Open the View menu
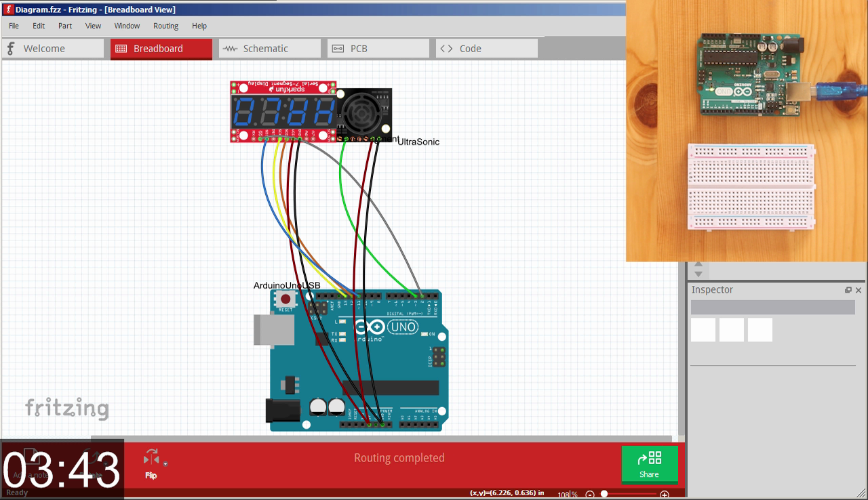The height and width of the screenshot is (500, 868). [93, 26]
